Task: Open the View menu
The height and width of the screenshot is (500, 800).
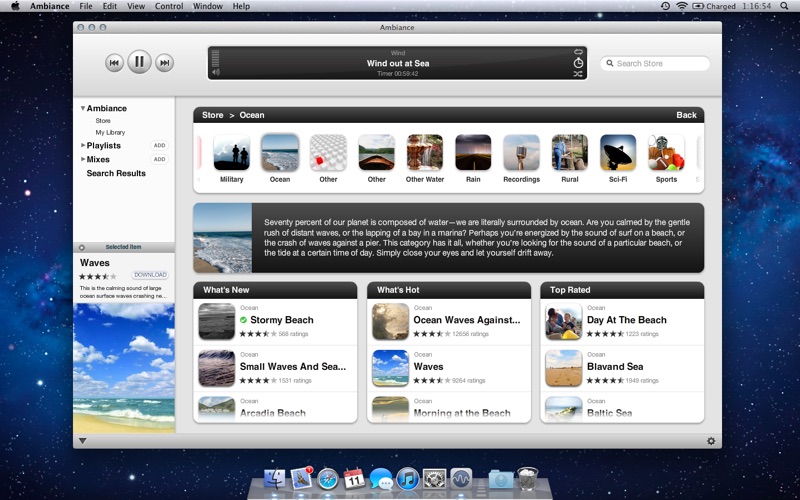Action: tap(136, 6)
